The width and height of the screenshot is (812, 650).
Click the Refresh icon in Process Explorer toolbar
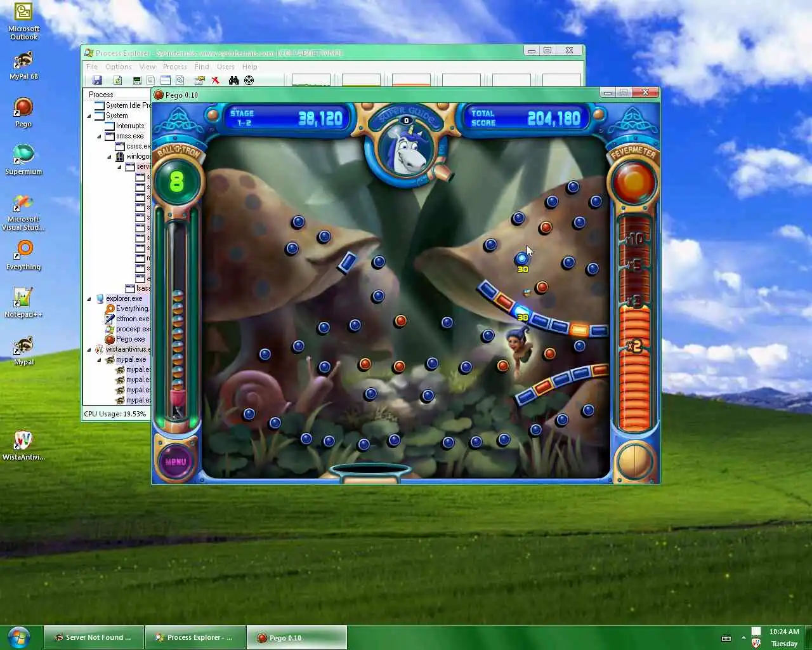pyautogui.click(x=117, y=80)
